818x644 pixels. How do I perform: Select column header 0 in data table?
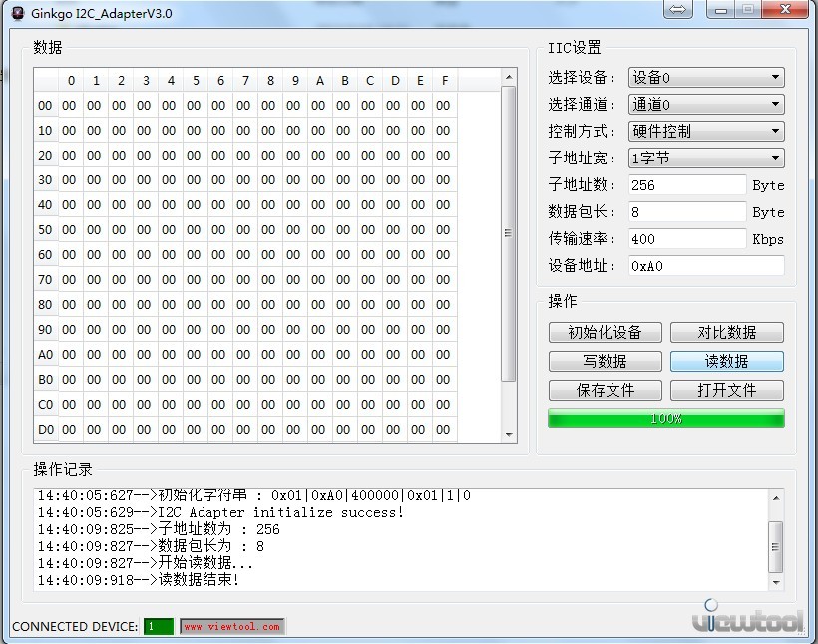[71, 81]
